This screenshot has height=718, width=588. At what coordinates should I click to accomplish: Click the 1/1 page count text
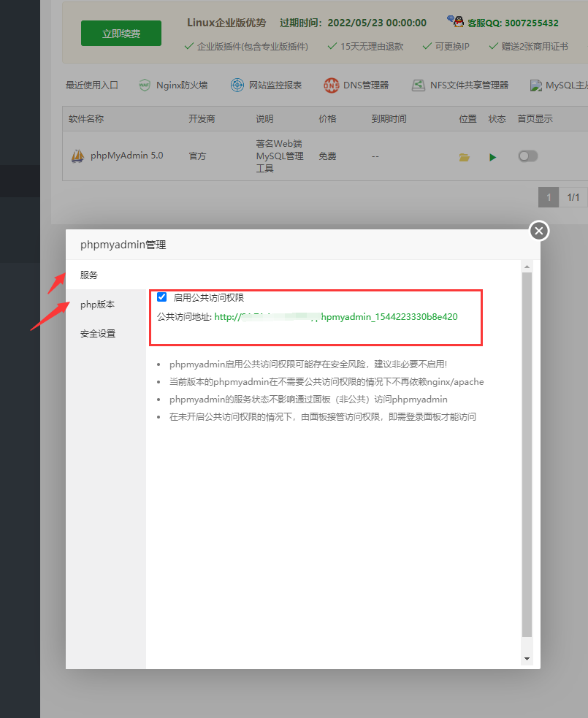pos(573,197)
